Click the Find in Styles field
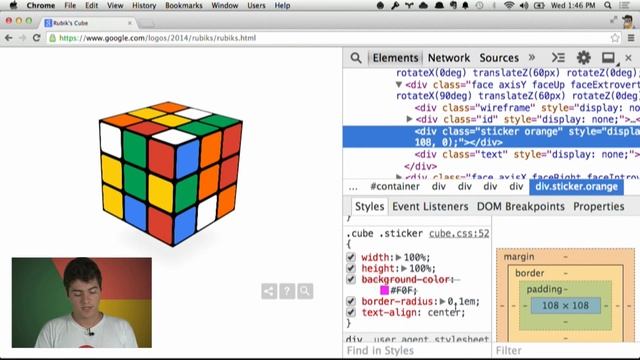Viewport: 640px width, 360px height. [417, 351]
